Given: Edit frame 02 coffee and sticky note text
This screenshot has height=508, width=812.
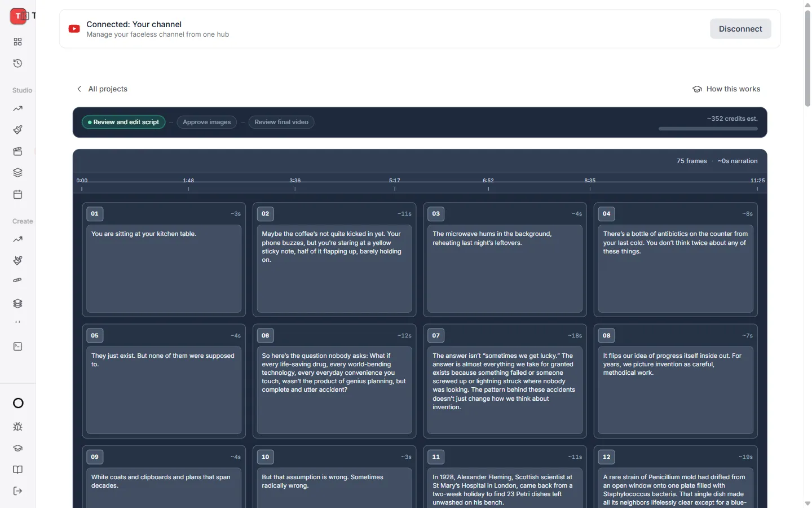Looking at the screenshot, I should pyautogui.click(x=334, y=269).
